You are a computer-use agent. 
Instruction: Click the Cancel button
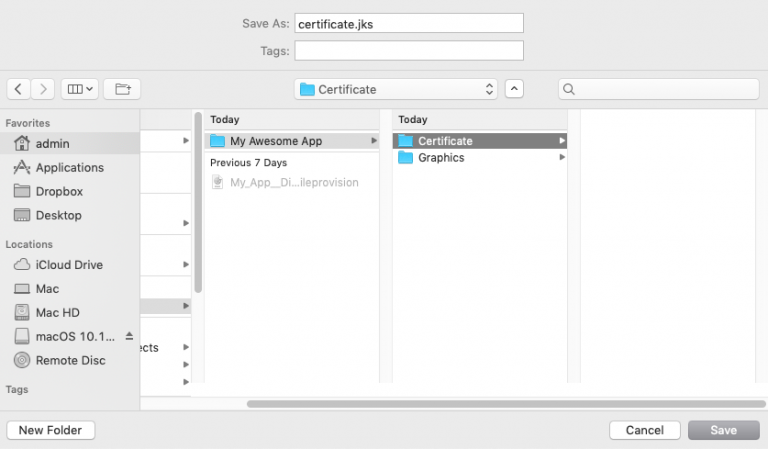point(644,430)
